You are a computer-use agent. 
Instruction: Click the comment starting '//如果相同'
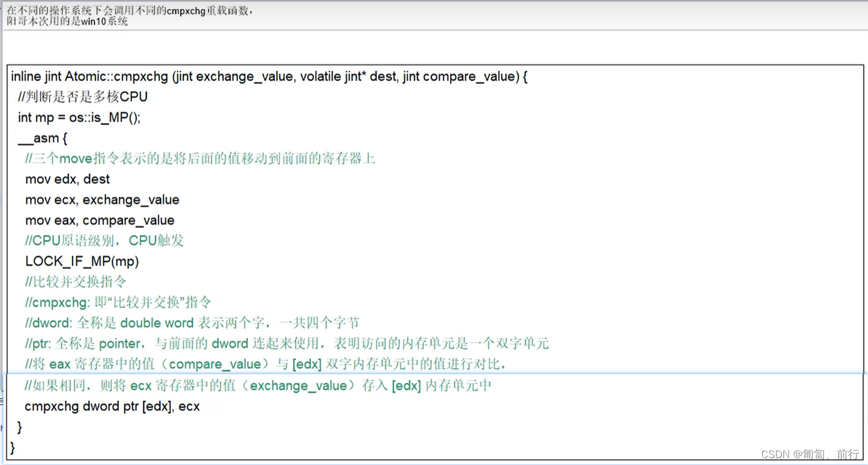(258, 386)
